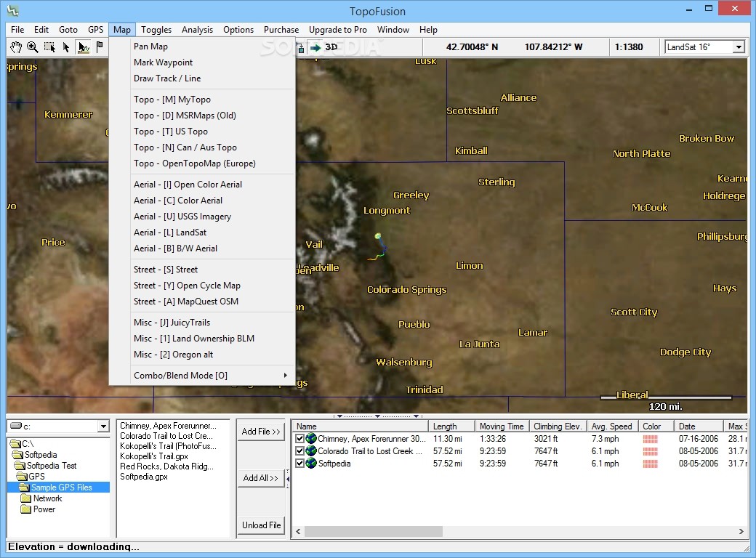The image size is (756, 558).
Task: Click the 3D view button
Action: click(x=331, y=47)
